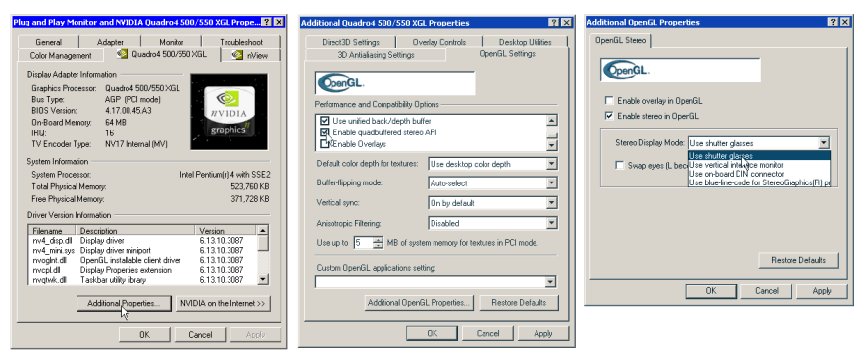
Task: Select nvoglnt.dll row in driver list
Action: click(x=143, y=260)
